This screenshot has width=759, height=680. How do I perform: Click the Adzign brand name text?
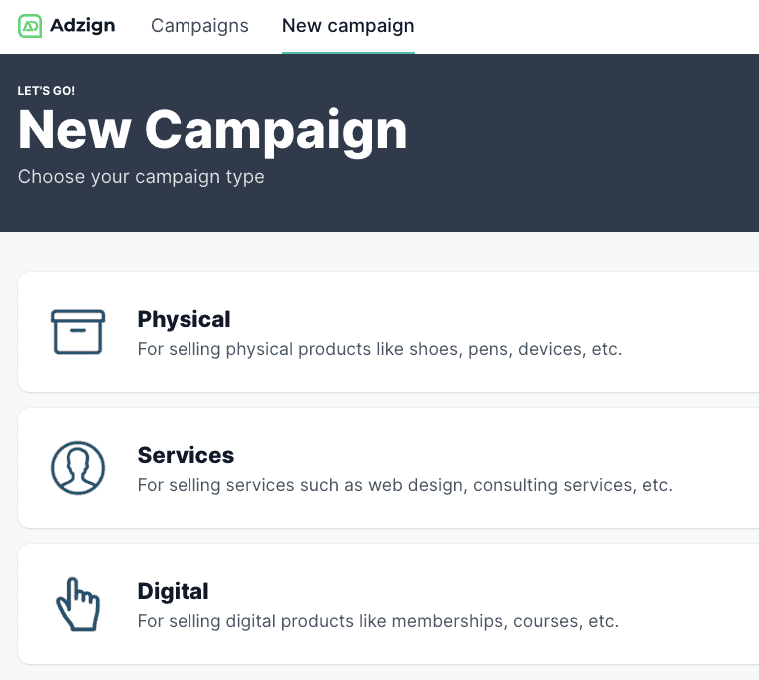[82, 26]
